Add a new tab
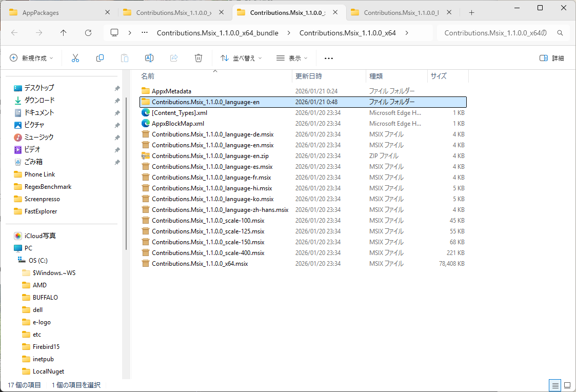Viewport: 576px width, 392px height. (x=472, y=12)
